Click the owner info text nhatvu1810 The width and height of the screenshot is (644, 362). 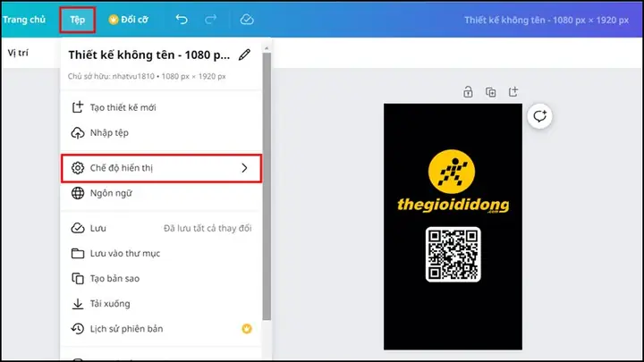(147, 76)
